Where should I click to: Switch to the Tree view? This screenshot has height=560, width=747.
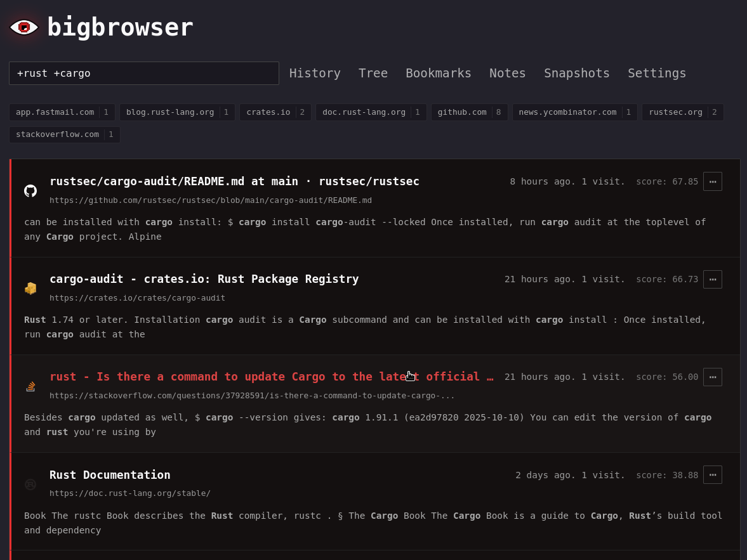(373, 73)
